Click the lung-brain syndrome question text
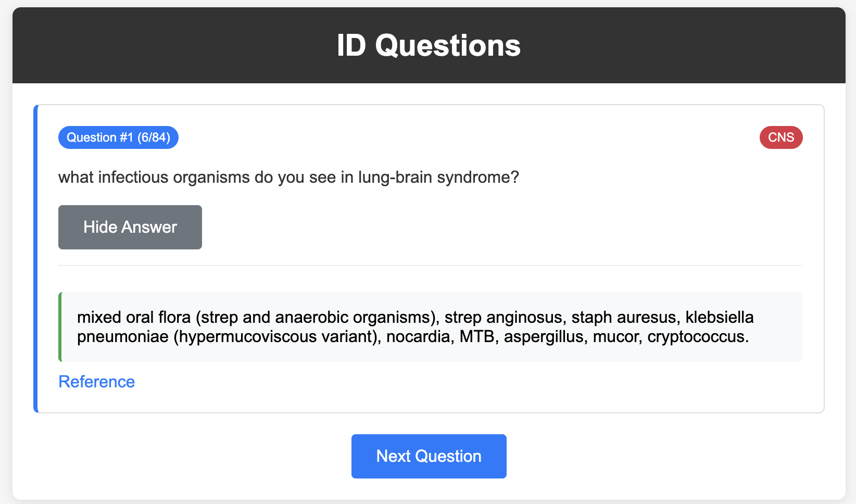This screenshot has height=504, width=856. (x=289, y=178)
